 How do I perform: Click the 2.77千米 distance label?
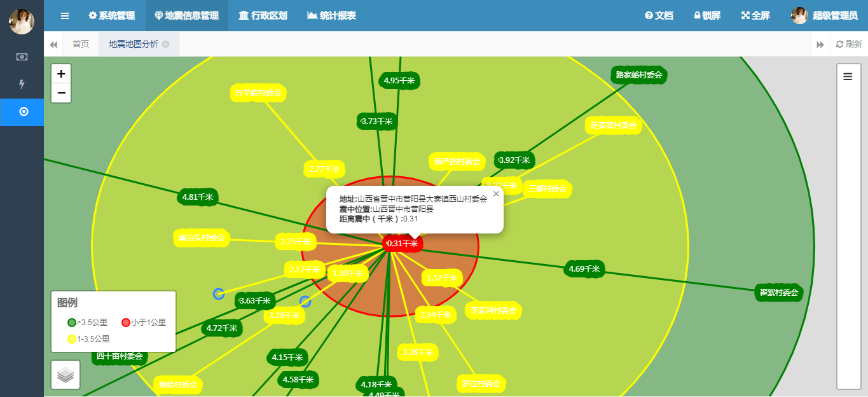(x=325, y=169)
